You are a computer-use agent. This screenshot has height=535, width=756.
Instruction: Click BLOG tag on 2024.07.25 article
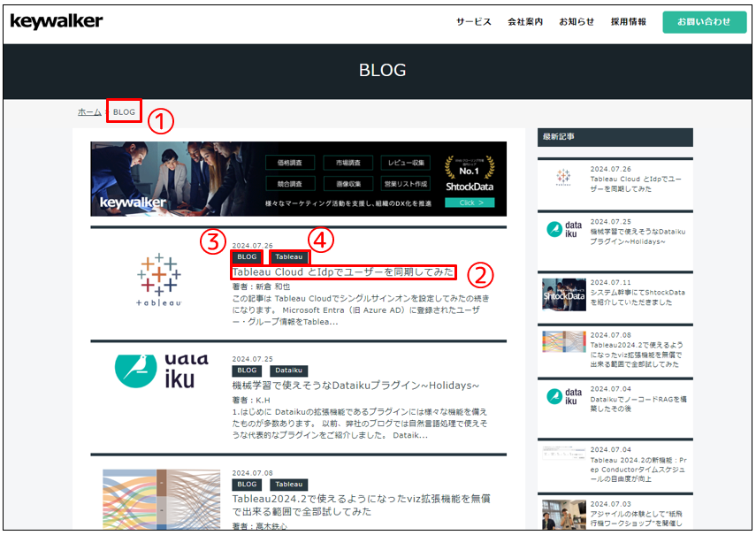(247, 371)
